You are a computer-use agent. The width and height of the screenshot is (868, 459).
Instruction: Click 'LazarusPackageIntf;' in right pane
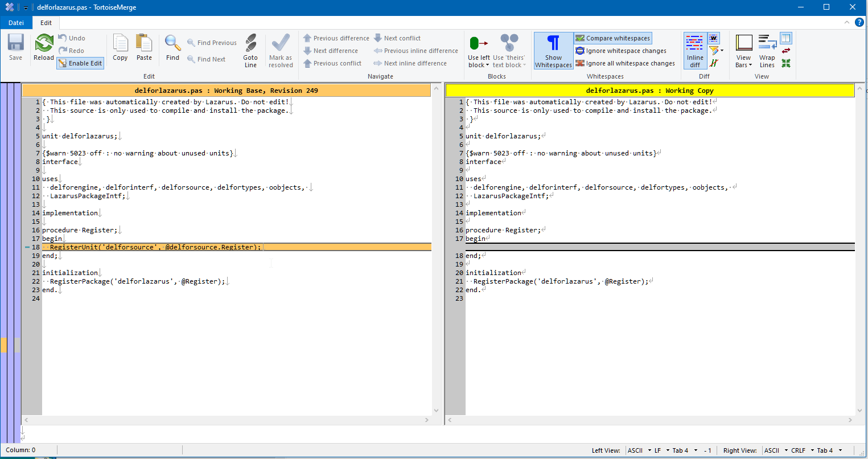point(511,196)
